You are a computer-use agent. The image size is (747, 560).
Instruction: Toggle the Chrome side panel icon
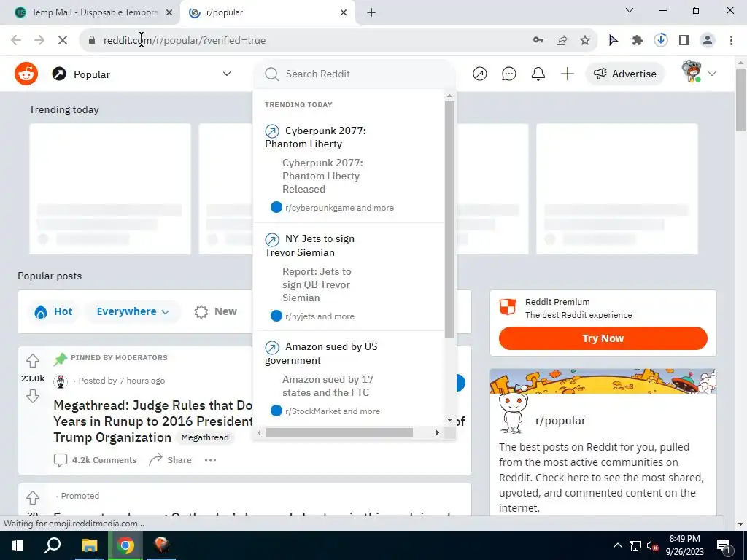[x=684, y=40]
